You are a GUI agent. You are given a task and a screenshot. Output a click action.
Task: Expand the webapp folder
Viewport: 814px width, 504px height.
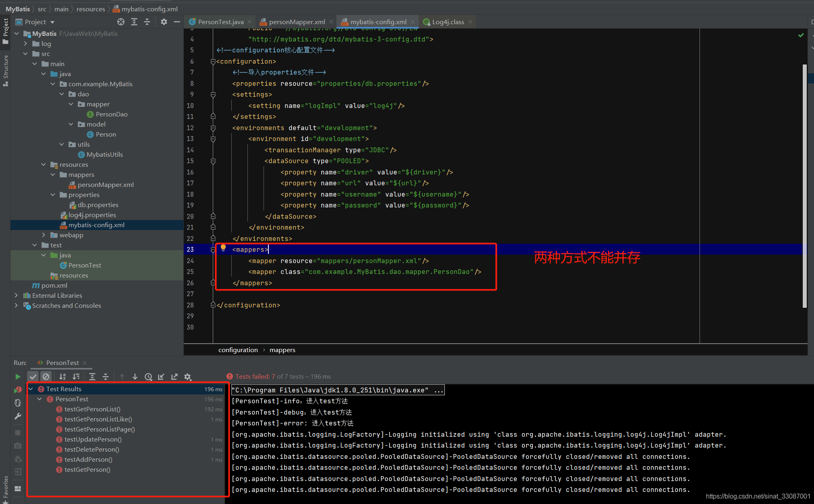pos(44,235)
